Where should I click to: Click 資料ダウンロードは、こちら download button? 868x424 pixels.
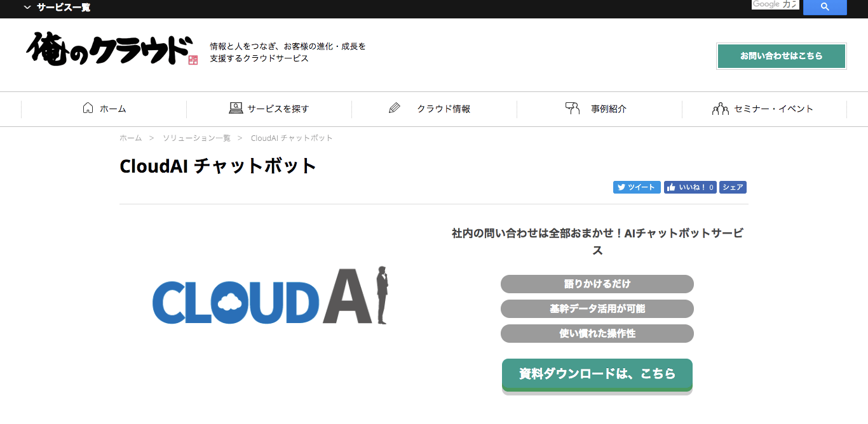pyautogui.click(x=597, y=374)
